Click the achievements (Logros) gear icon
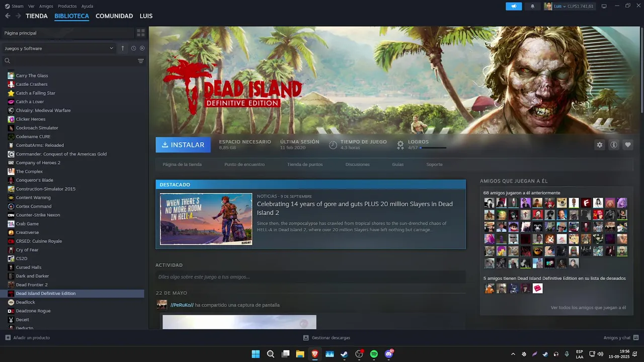 click(400, 145)
